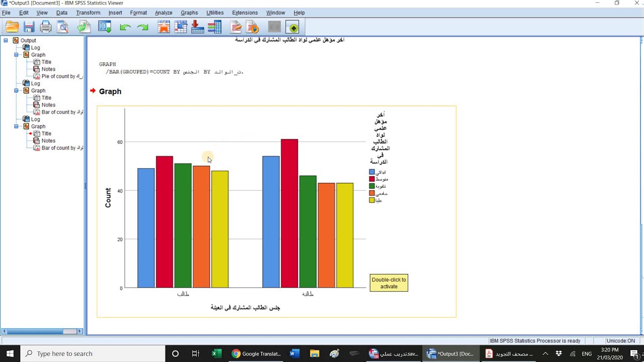Collapse the Graph node with the red-arrow Title
The height and width of the screenshot is (362, 644).
(x=16, y=126)
